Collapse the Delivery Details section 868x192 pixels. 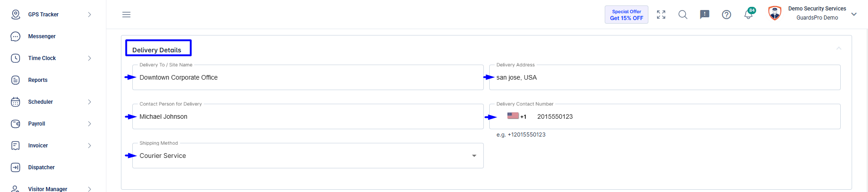tap(839, 48)
